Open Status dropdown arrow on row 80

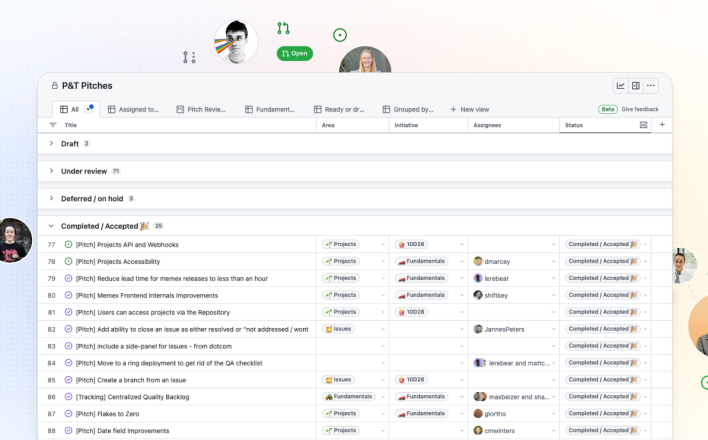pyautogui.click(x=645, y=295)
